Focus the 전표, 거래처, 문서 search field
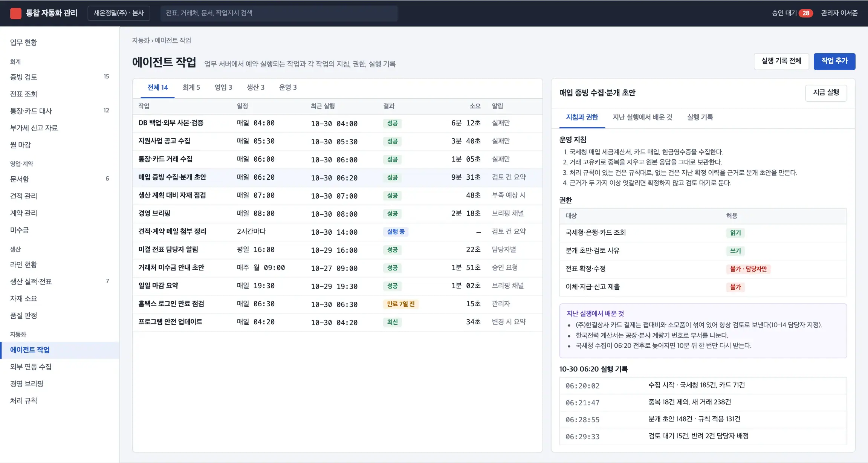The height and width of the screenshot is (463, 868). coord(279,13)
